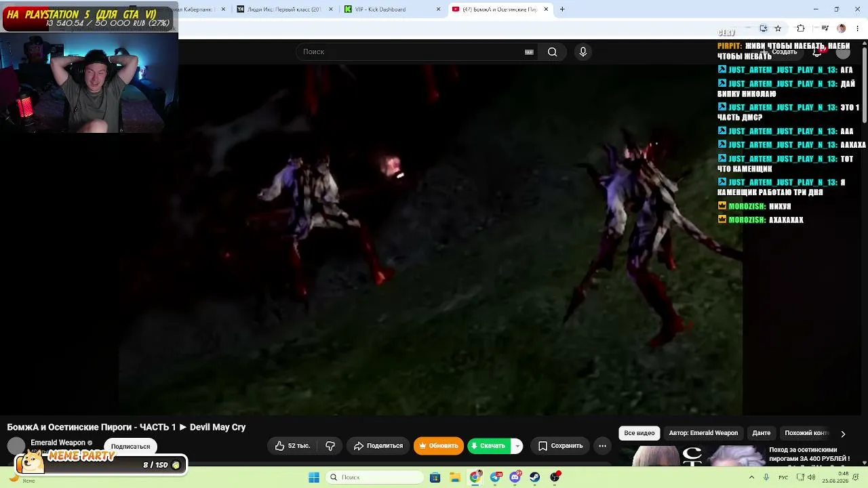Like the video with 52 тыс. likes
The width and height of the screenshot is (868, 488).
(292, 446)
